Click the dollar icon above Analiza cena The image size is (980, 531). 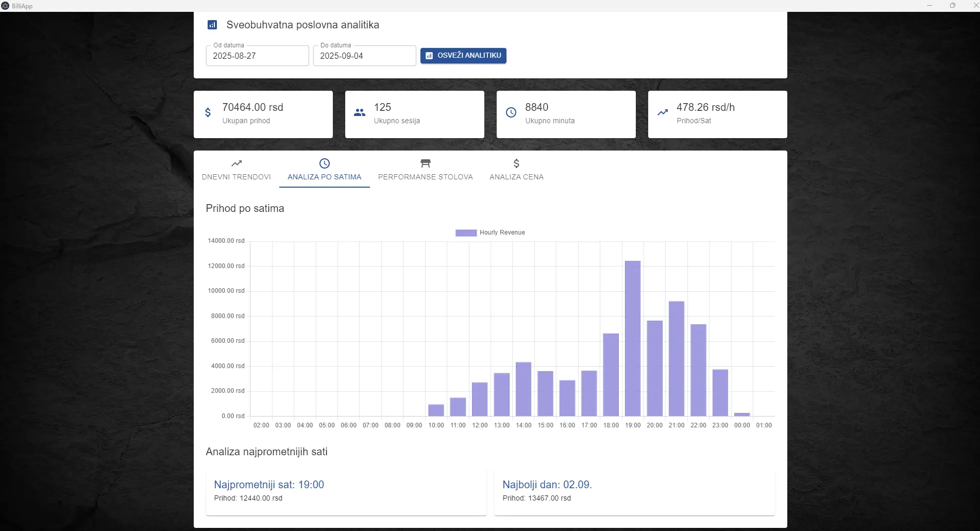[x=516, y=163]
